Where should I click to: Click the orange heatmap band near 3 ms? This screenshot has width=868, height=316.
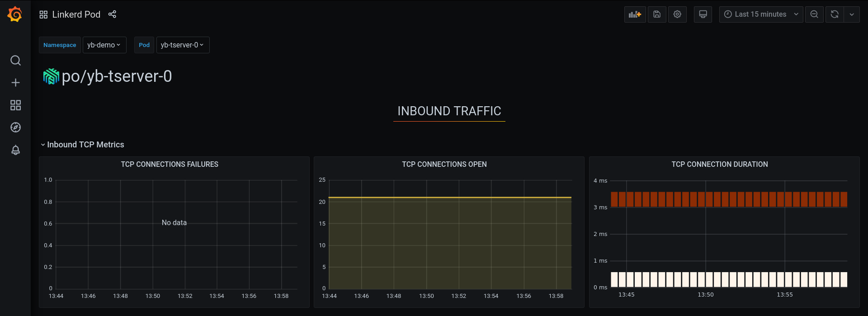coord(729,199)
